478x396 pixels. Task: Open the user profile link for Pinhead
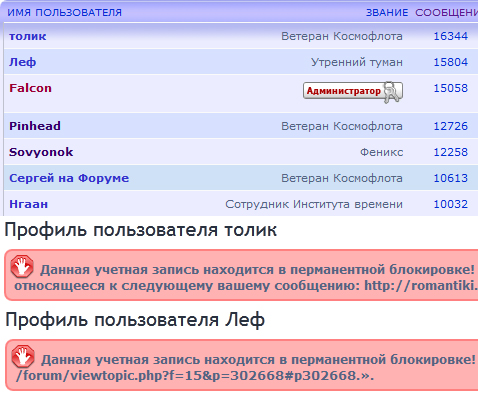[35, 126]
